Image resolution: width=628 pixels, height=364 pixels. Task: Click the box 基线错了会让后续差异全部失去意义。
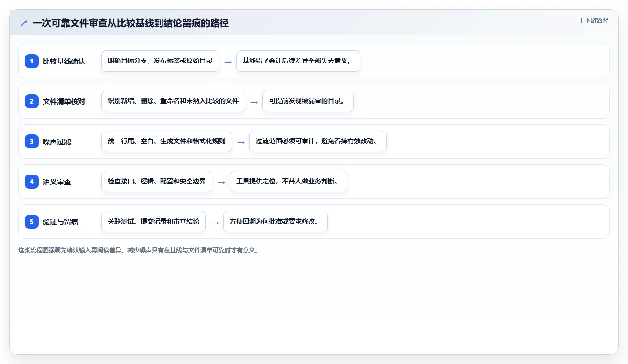pyautogui.click(x=298, y=61)
